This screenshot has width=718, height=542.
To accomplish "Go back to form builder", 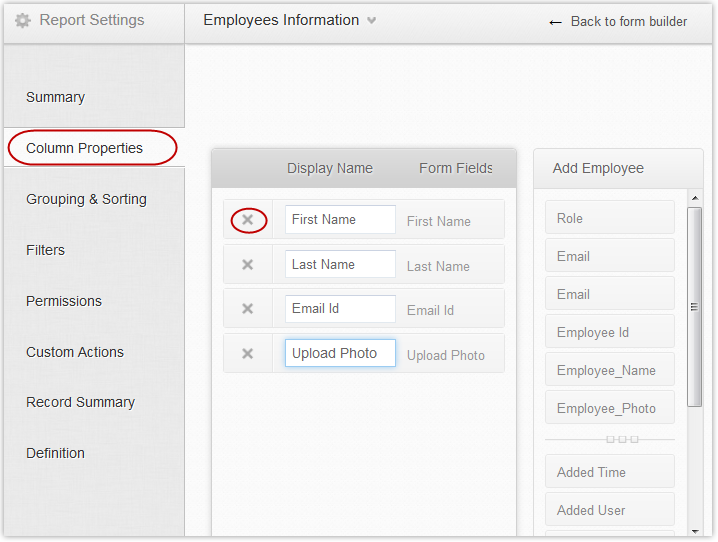I will coord(618,22).
